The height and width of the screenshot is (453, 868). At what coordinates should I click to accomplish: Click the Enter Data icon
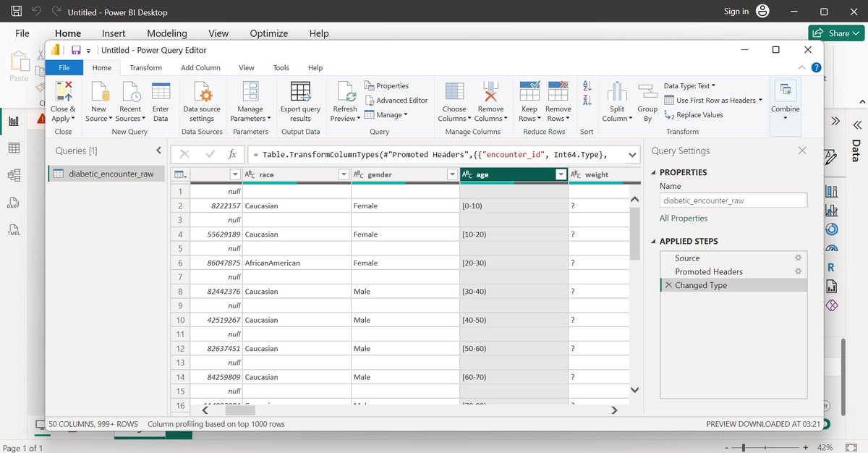pyautogui.click(x=161, y=91)
